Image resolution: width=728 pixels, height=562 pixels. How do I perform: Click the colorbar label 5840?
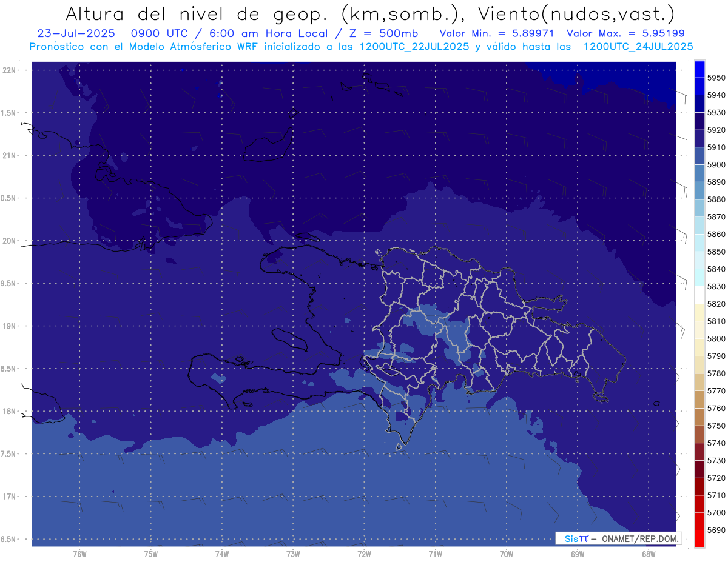716,269
